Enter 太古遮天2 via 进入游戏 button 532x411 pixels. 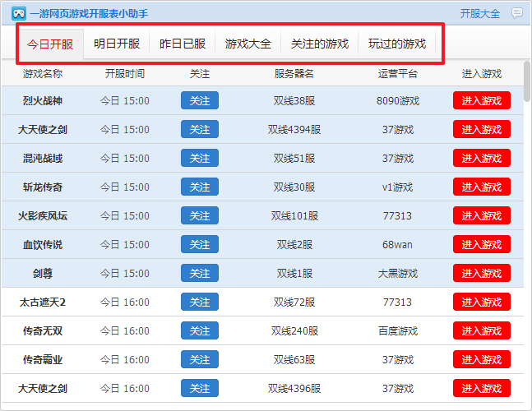click(482, 302)
